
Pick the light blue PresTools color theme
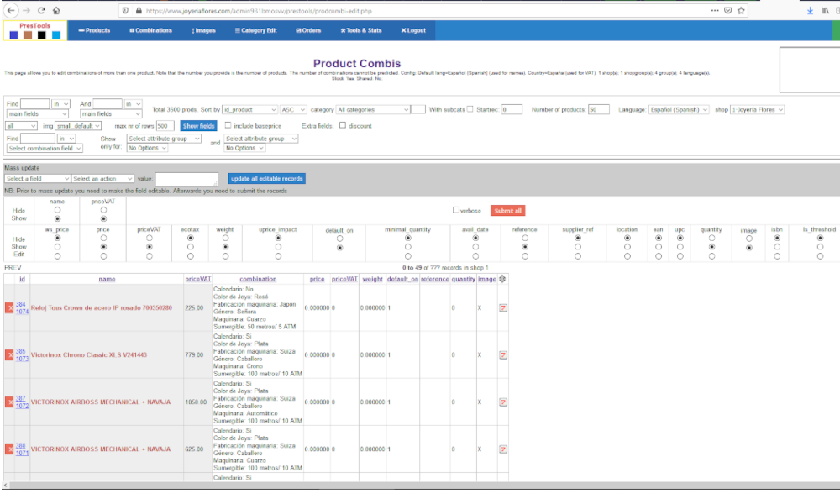pyautogui.click(x=56, y=35)
